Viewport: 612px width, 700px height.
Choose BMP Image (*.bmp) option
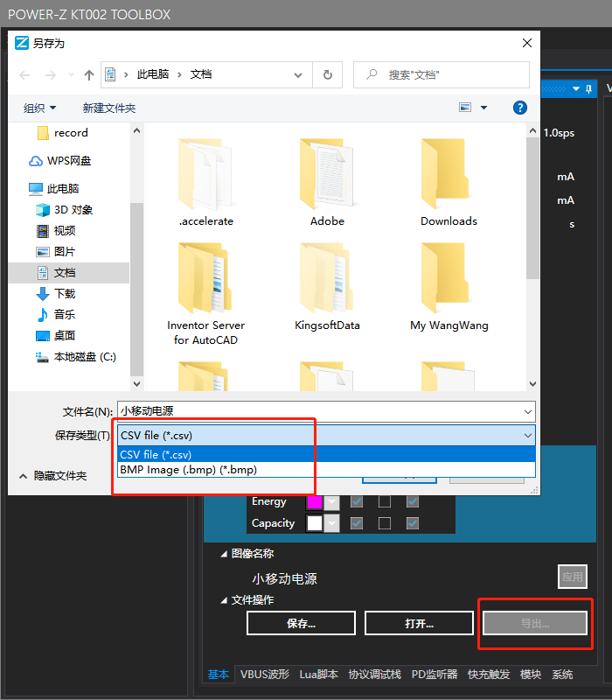coord(326,470)
